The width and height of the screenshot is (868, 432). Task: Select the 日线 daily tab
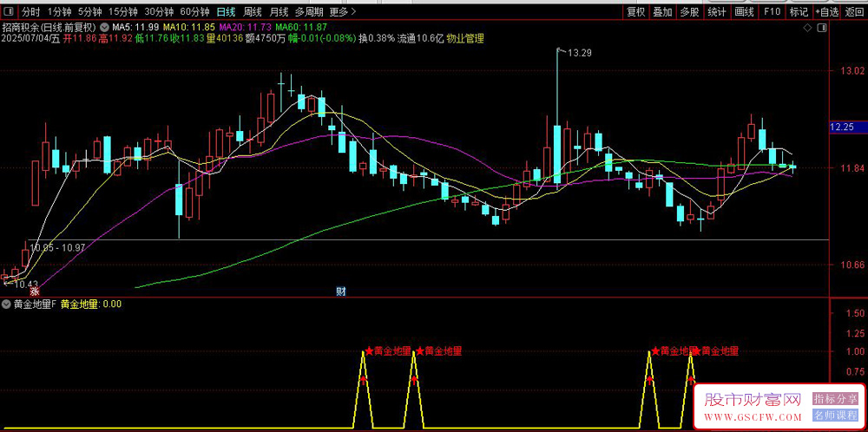tap(226, 11)
